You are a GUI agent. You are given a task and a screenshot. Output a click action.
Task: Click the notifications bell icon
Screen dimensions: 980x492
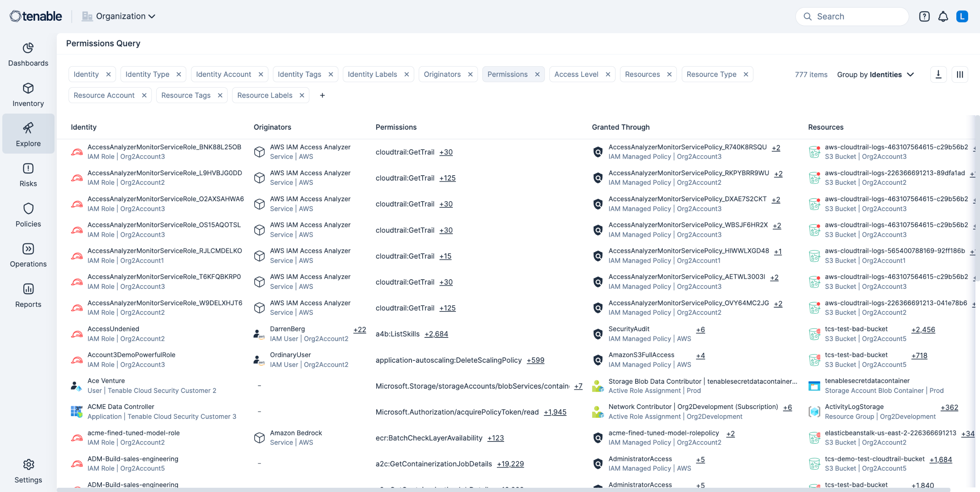coord(943,16)
